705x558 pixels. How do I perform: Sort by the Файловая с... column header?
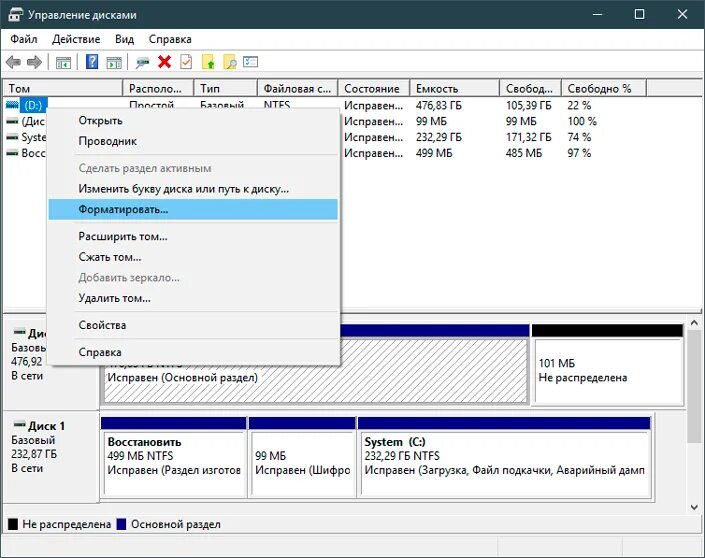tap(298, 89)
